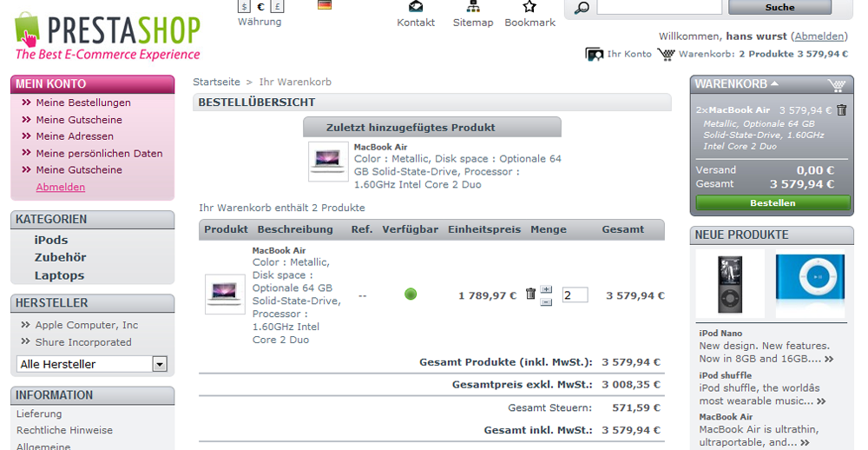The image size is (868, 450).
Task: Select the euro currency icon
Action: (260, 6)
